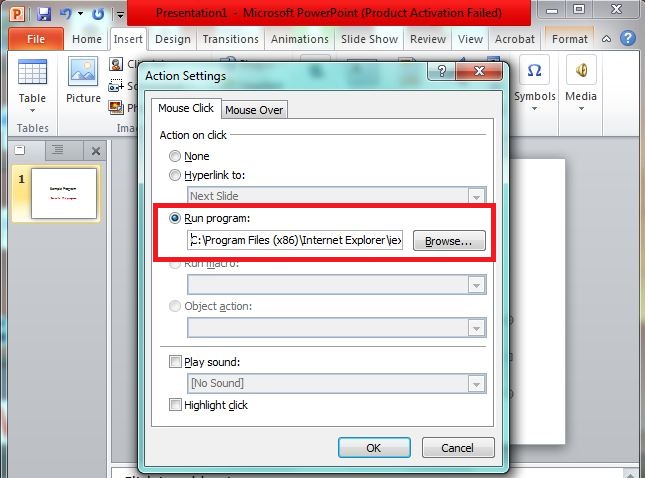This screenshot has width=645, height=478.
Task: Select the Insert ribbon tab
Action: [128, 39]
